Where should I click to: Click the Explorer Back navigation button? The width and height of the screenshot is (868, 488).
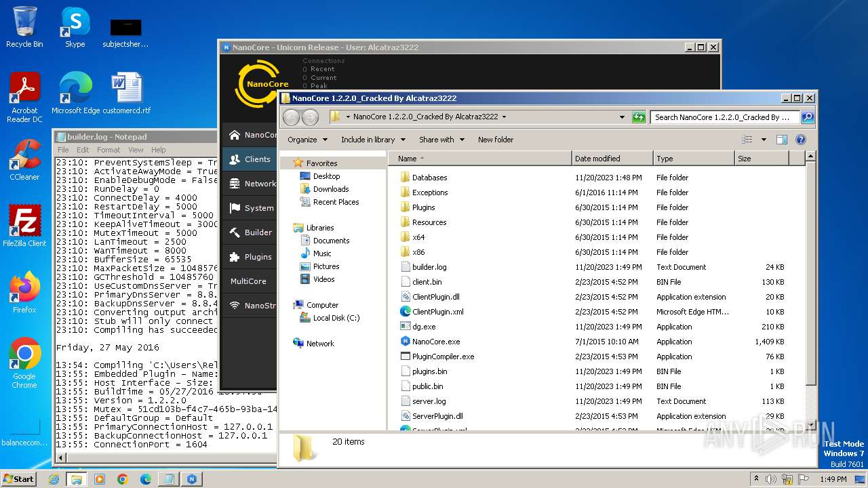pos(291,117)
